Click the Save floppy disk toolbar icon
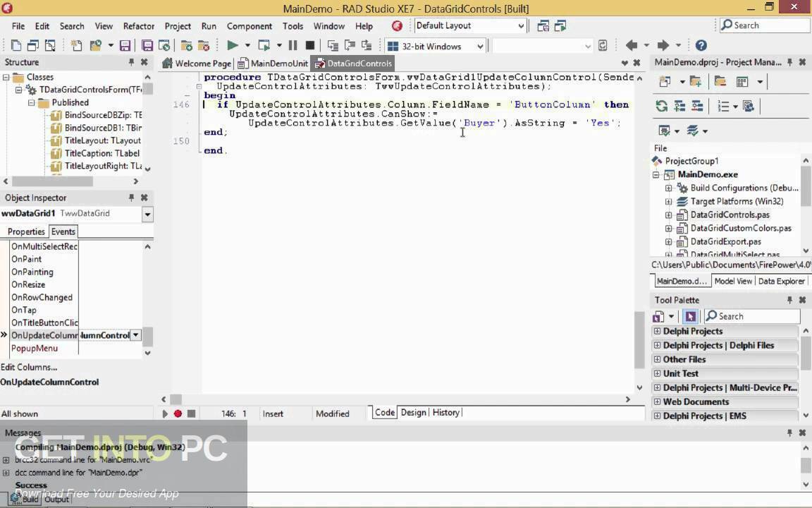The height and width of the screenshot is (508, 812). (125, 46)
